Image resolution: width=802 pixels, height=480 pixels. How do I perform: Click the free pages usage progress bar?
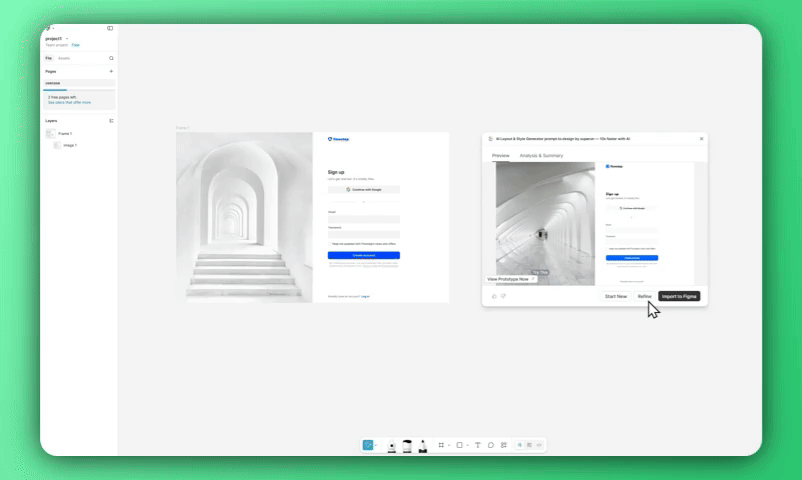pyautogui.click(x=79, y=90)
